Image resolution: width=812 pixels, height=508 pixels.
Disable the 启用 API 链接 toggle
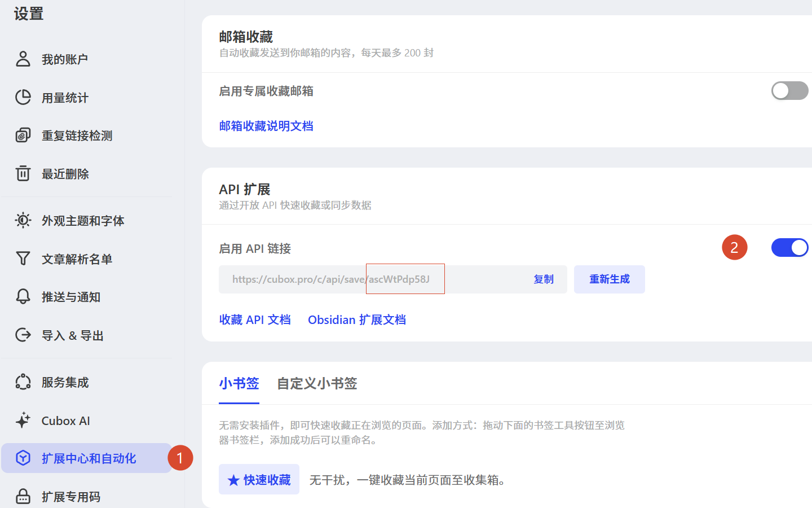[x=789, y=247]
